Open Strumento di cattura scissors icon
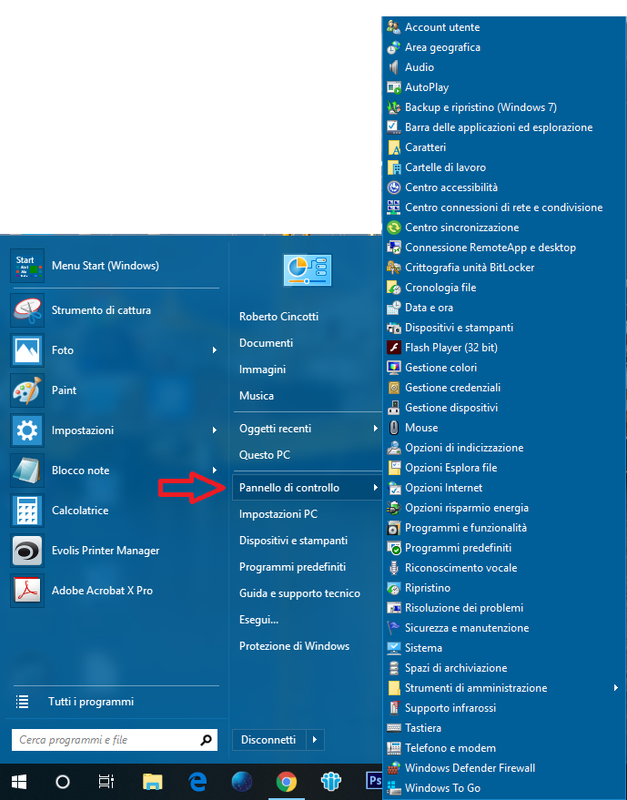Image resolution: width=627 pixels, height=800 pixels. click(x=27, y=310)
